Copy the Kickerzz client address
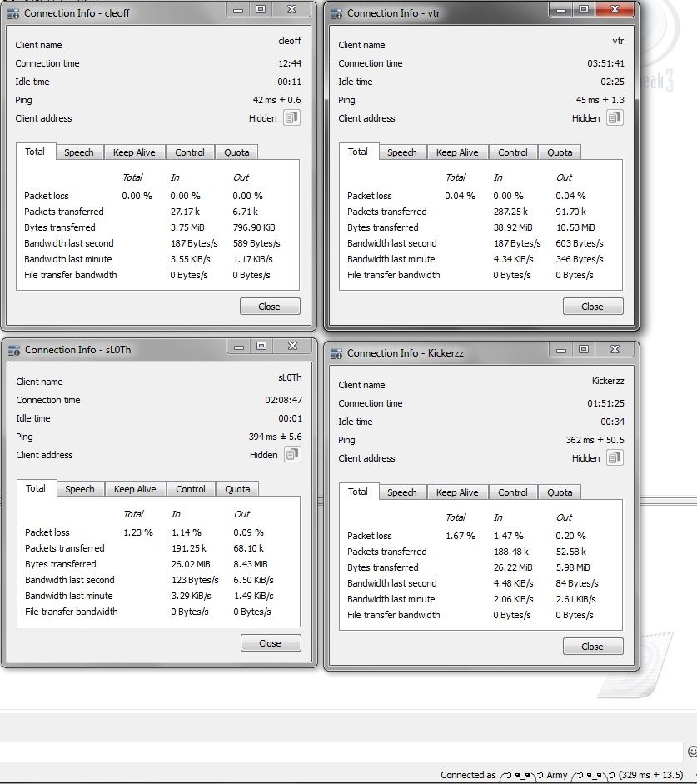The height and width of the screenshot is (784, 697). coord(615,458)
